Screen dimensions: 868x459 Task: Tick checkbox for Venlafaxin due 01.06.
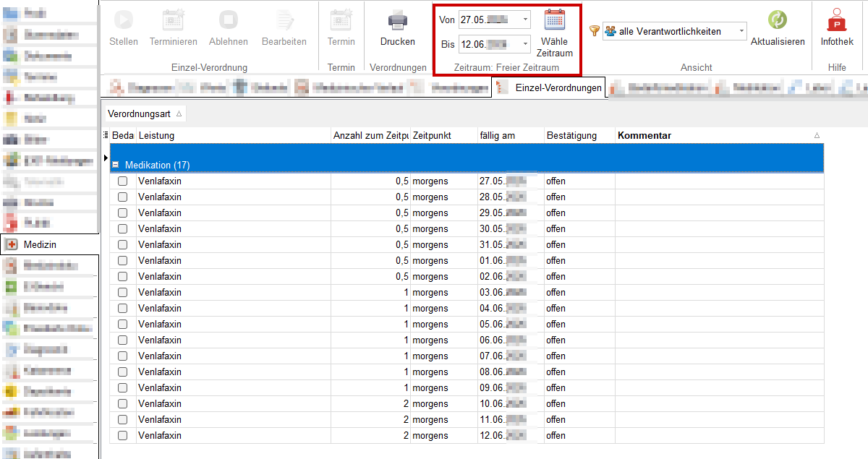[122, 261]
